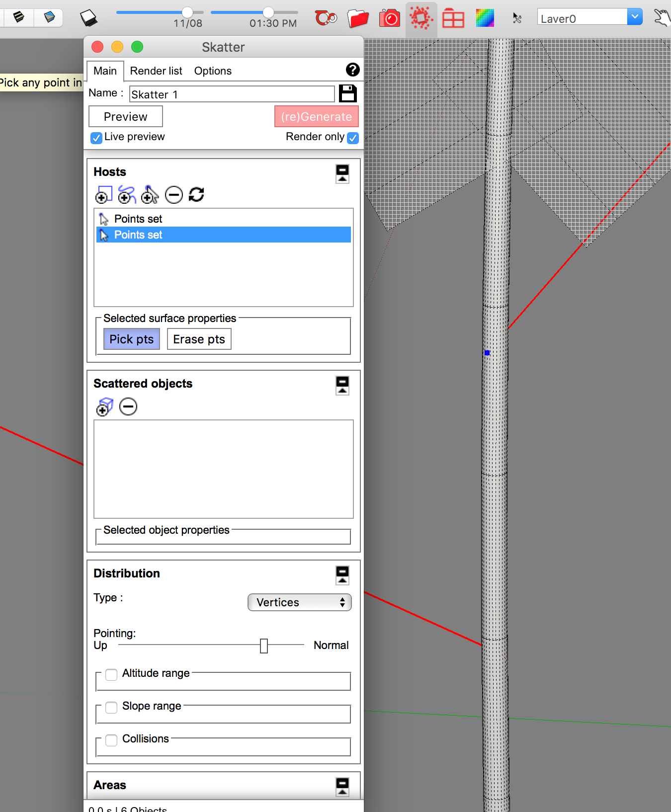This screenshot has width=671, height=812.
Task: Add a surface host icon
Action: point(103,195)
